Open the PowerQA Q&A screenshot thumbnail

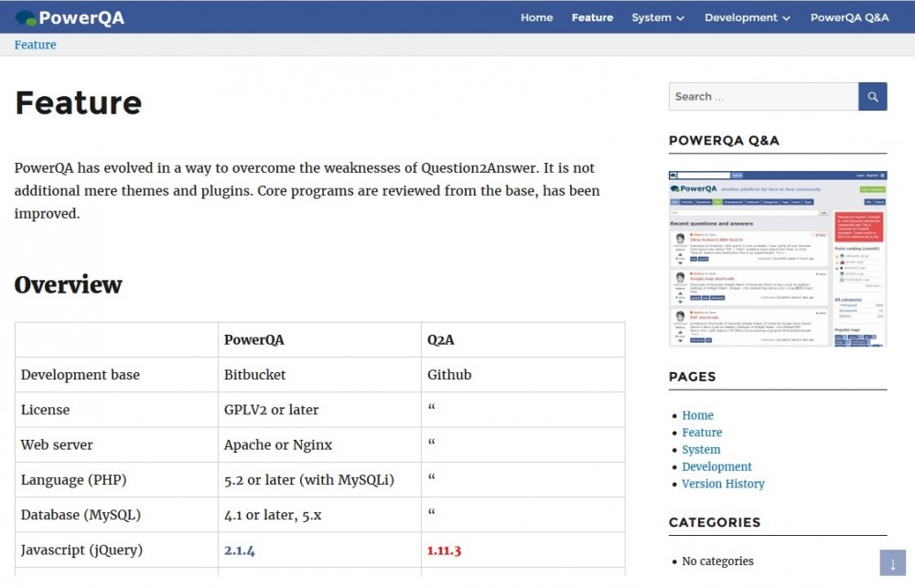(778, 259)
